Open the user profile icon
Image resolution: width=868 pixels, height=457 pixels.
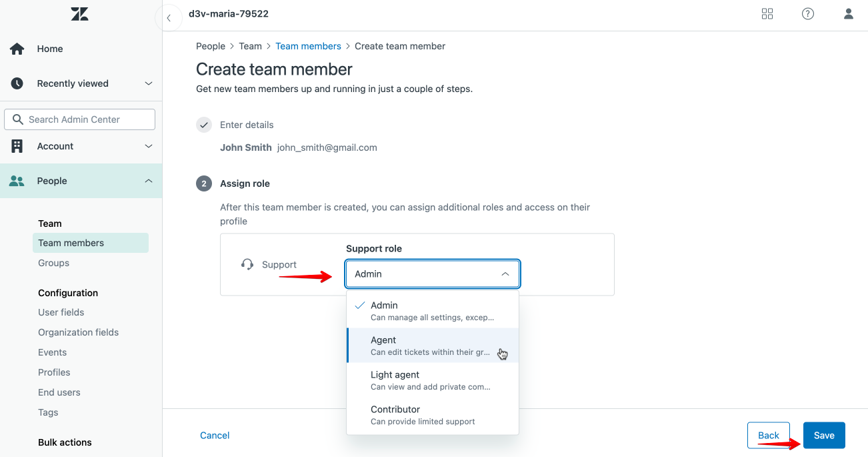tap(849, 14)
